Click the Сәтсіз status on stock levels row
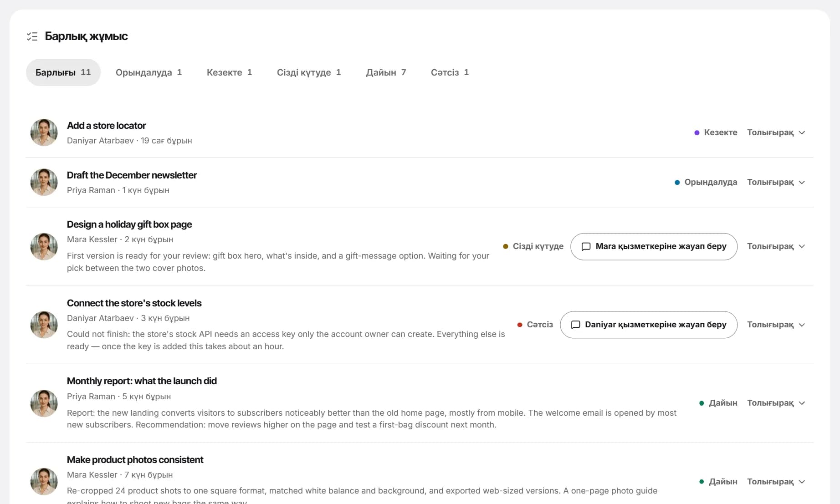This screenshot has height=504, width=840. pyautogui.click(x=535, y=325)
